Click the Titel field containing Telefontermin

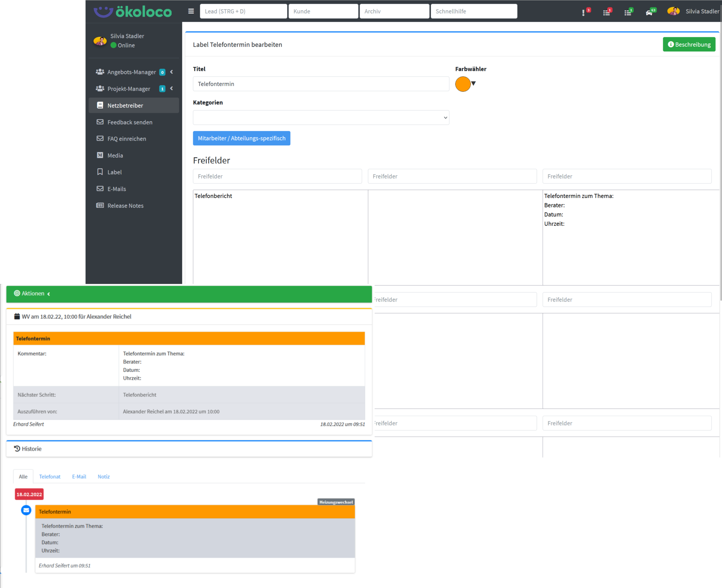(x=321, y=84)
